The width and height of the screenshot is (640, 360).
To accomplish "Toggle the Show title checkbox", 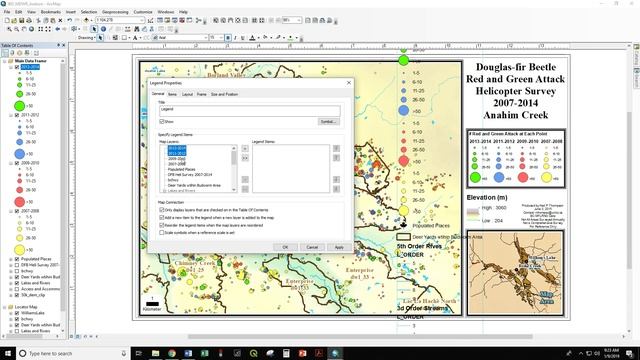I will coord(162,122).
